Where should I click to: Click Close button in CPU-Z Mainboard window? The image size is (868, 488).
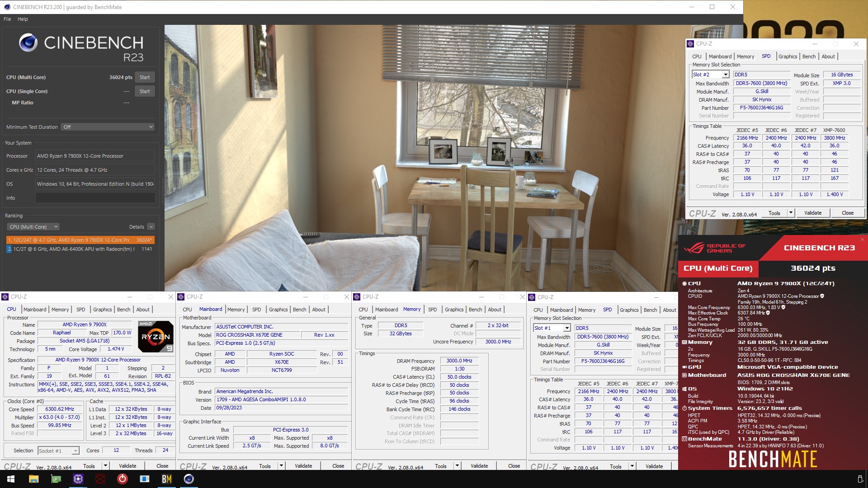338,466
